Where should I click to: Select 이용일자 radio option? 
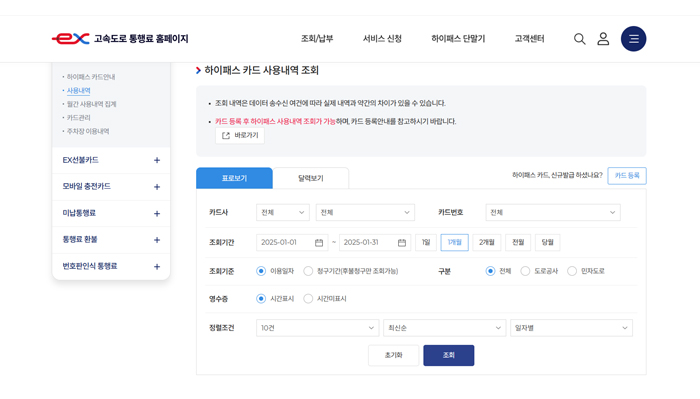pyautogui.click(x=261, y=271)
